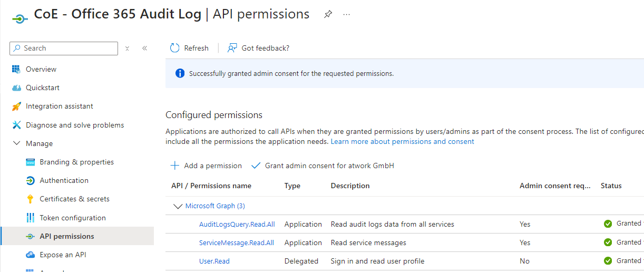Screen dimensions: 644x272
Task: Clear the search box with the X icon
Action: [127, 48]
